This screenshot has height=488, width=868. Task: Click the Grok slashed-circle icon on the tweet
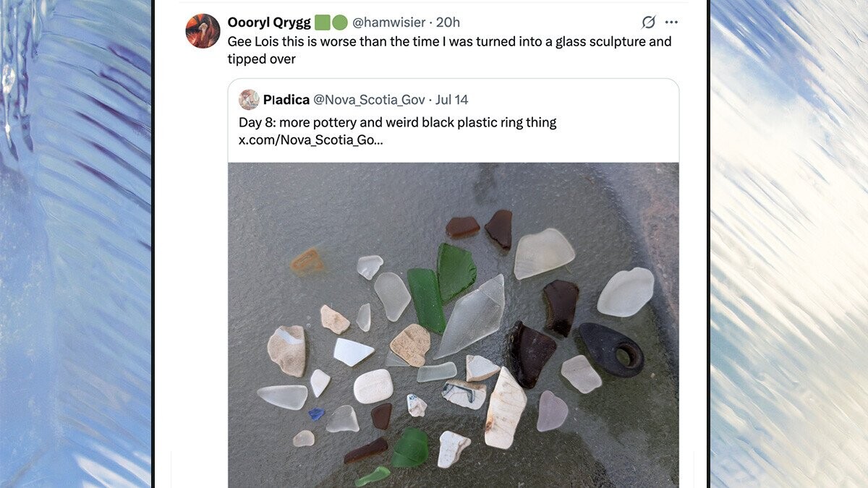(x=649, y=22)
